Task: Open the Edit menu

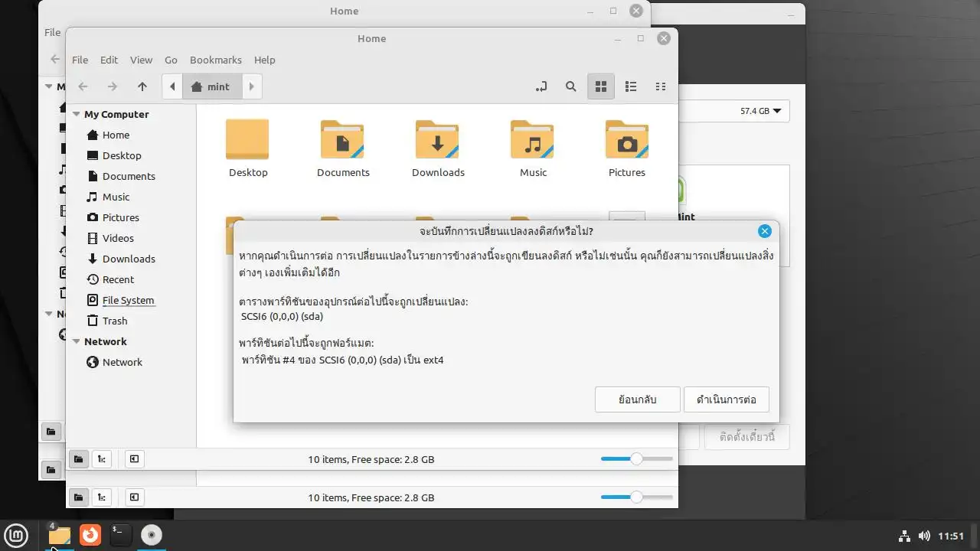Action: (x=109, y=60)
